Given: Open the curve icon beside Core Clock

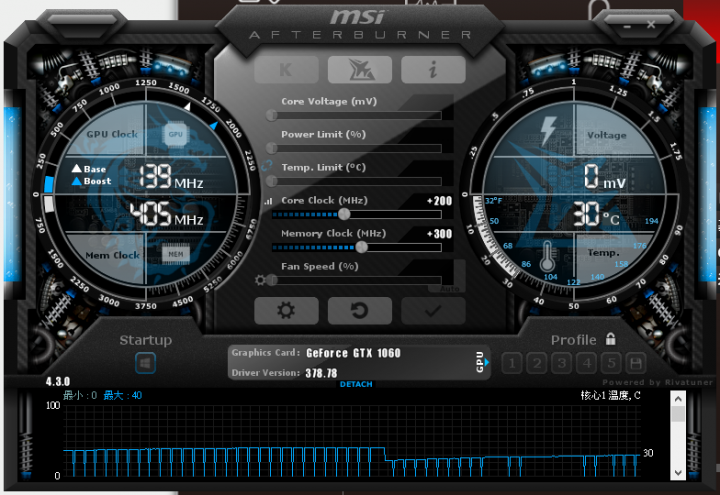Looking at the screenshot, I should [269, 201].
